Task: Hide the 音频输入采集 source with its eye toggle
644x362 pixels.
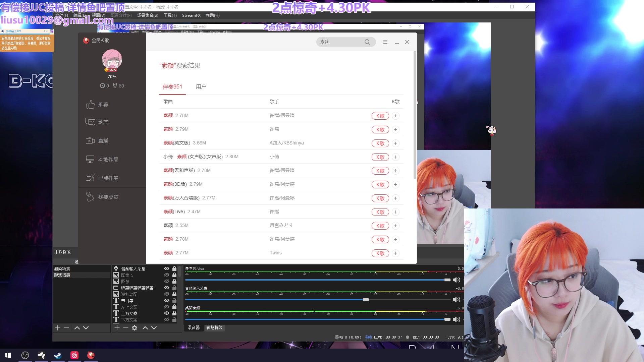Action: click(x=167, y=268)
